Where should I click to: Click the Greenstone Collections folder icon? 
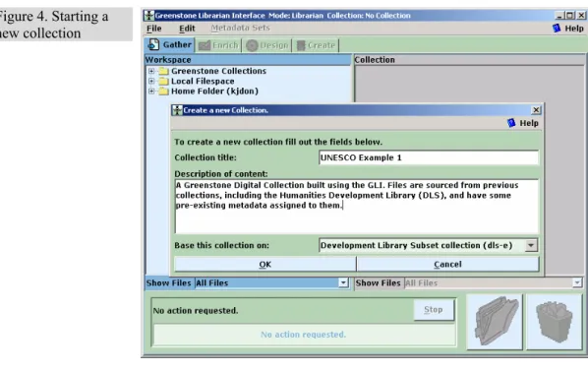163,71
